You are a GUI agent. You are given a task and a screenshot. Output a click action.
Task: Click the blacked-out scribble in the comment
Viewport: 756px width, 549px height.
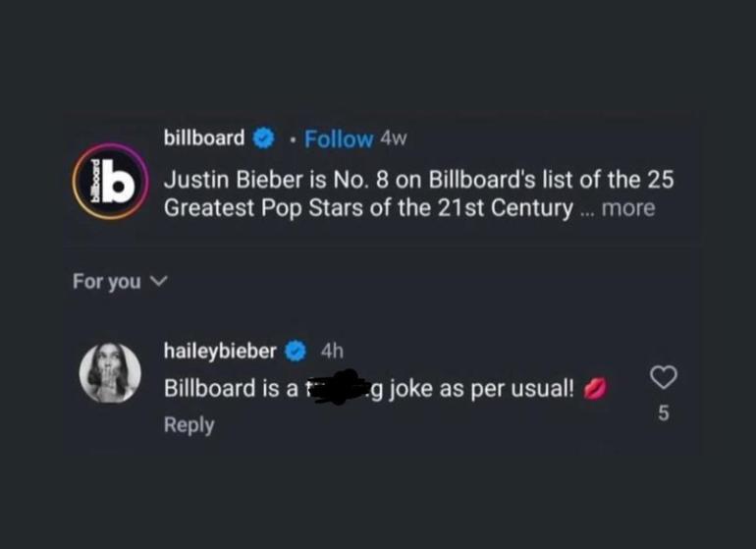(x=337, y=389)
